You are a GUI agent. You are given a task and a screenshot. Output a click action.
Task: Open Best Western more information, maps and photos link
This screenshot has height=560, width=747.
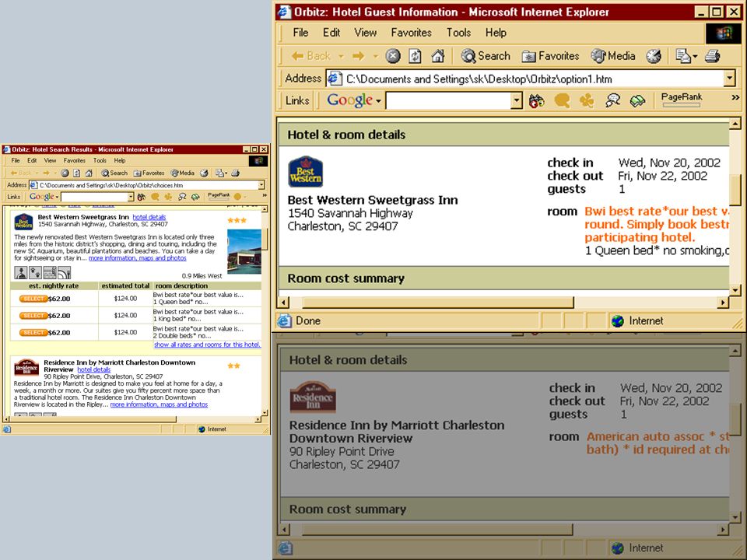tap(138, 258)
